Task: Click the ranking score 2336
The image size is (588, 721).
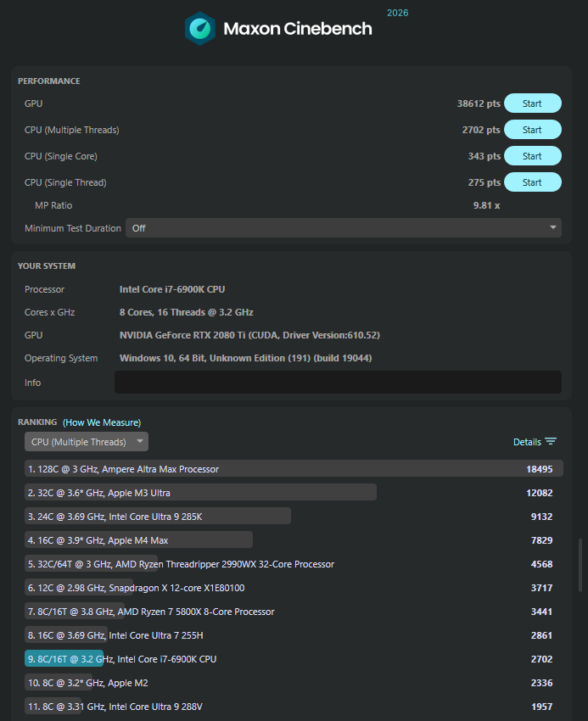Action: (541, 683)
